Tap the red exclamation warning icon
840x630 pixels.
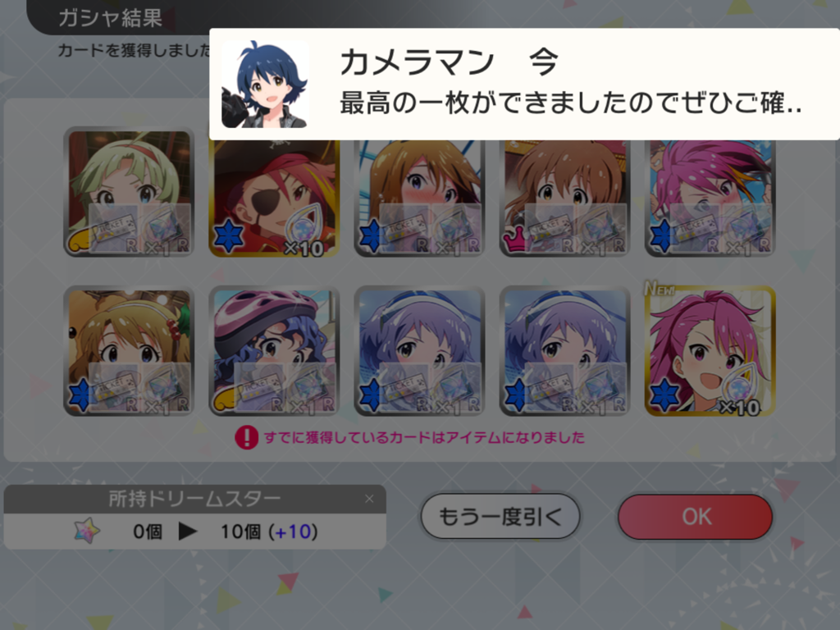click(246, 438)
